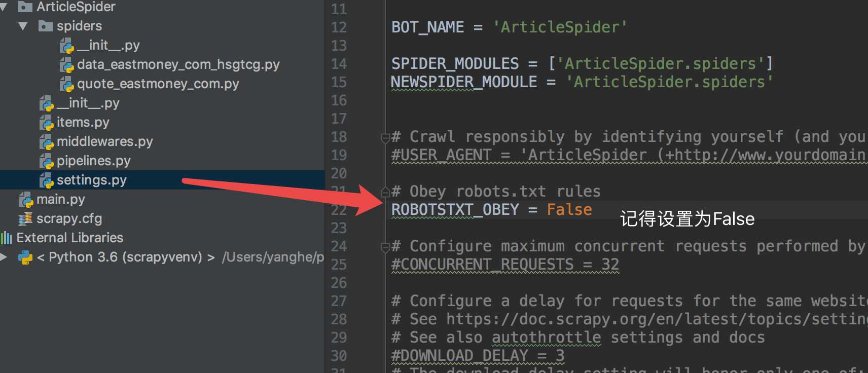
Task: Select middlewares.py in the project tree
Action: pos(104,142)
